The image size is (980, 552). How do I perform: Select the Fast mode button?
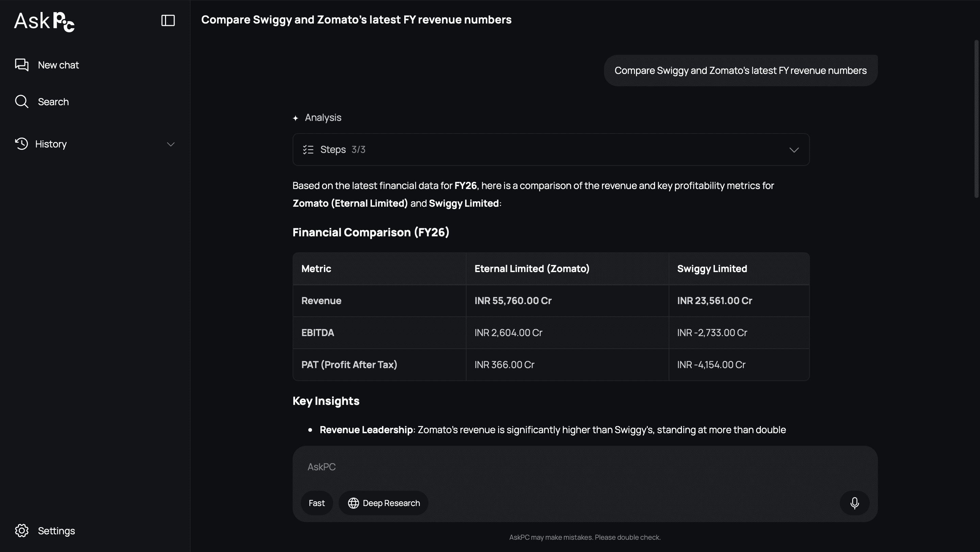coord(316,503)
